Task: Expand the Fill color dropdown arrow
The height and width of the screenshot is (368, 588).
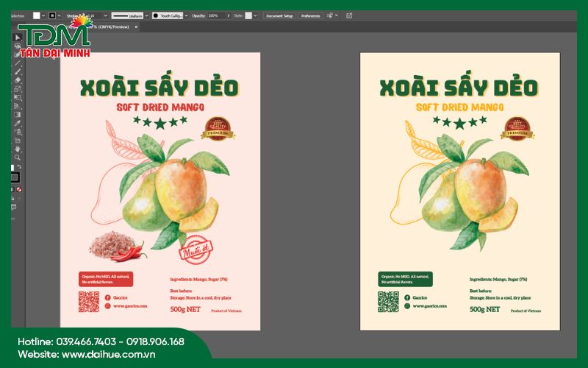Action: pos(43,15)
